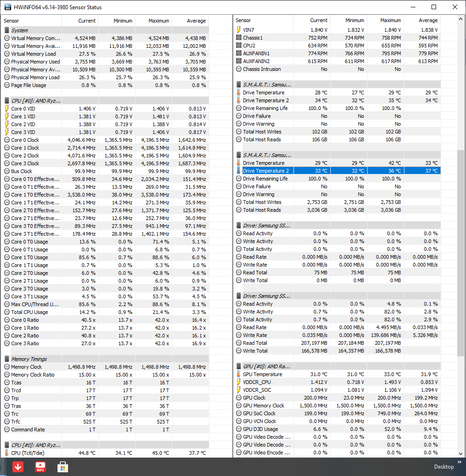Open the red download arrow taskbar app
This screenshot has height=476, width=466.
[x=18, y=467]
